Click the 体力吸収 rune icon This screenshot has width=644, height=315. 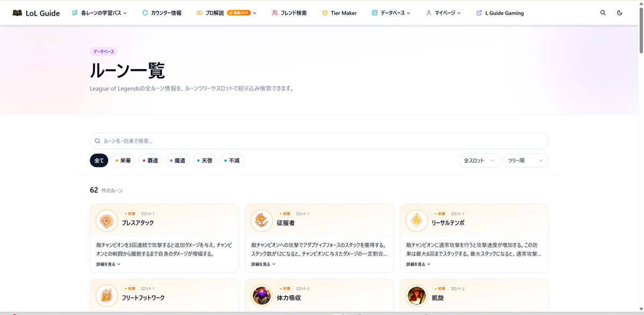[261, 295]
